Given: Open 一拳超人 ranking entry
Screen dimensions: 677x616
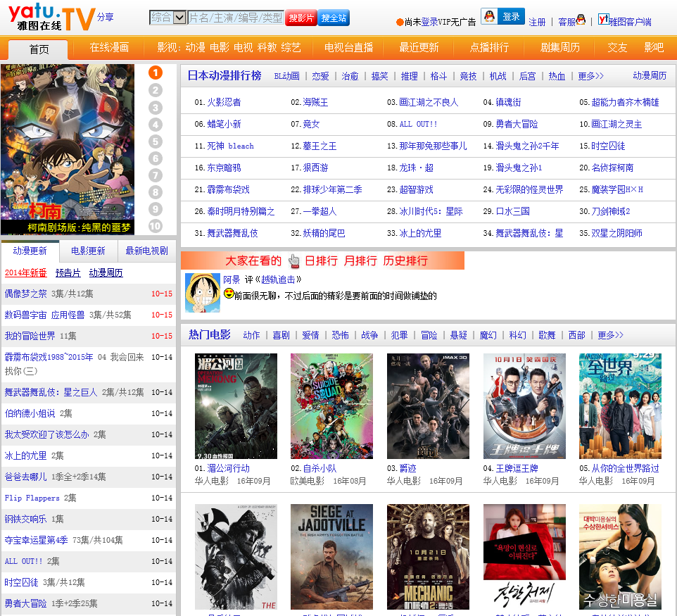Looking at the screenshot, I should pyautogui.click(x=319, y=211).
